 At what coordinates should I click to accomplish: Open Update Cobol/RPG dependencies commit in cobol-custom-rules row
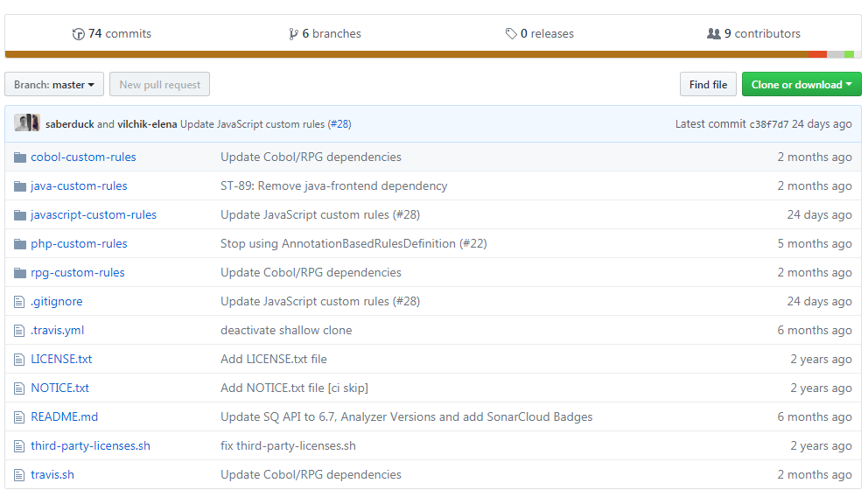(311, 157)
